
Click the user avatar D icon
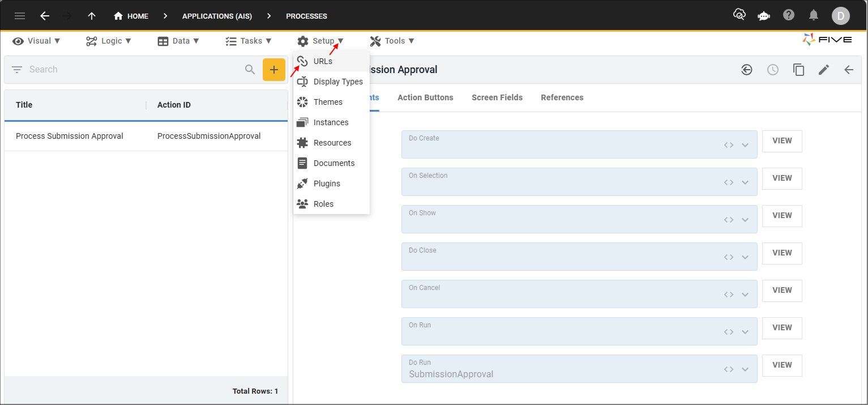tap(840, 16)
